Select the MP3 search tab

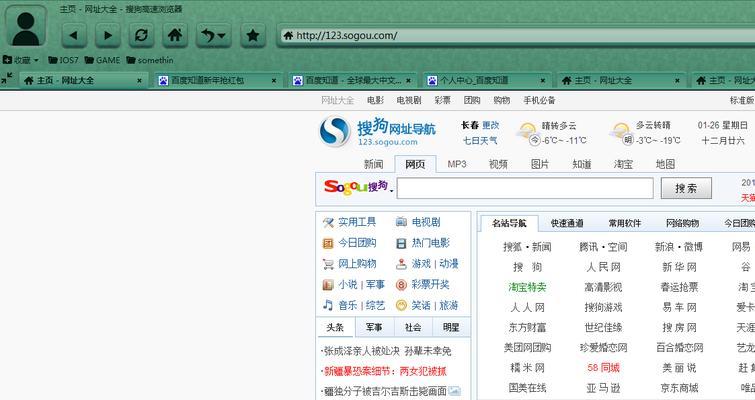pyautogui.click(x=457, y=164)
